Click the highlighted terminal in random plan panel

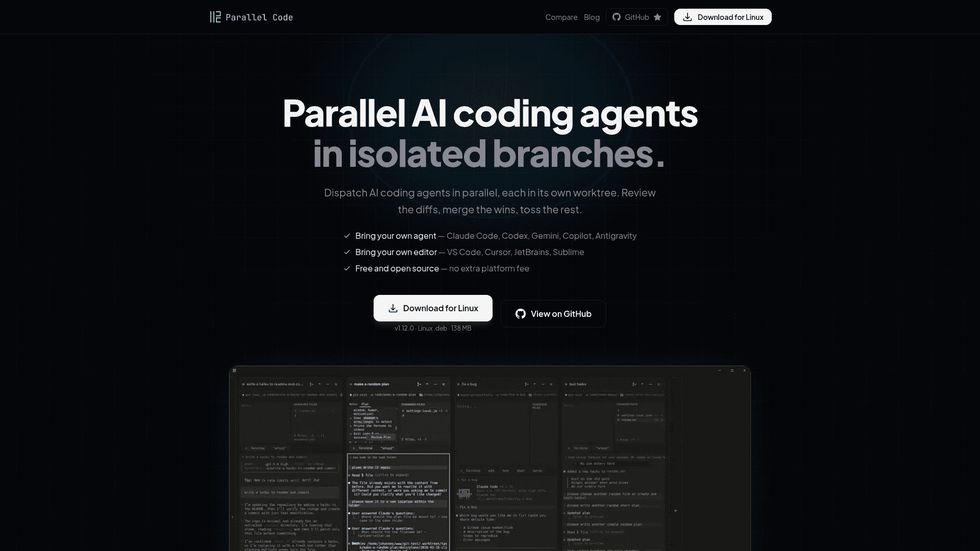tap(399, 502)
